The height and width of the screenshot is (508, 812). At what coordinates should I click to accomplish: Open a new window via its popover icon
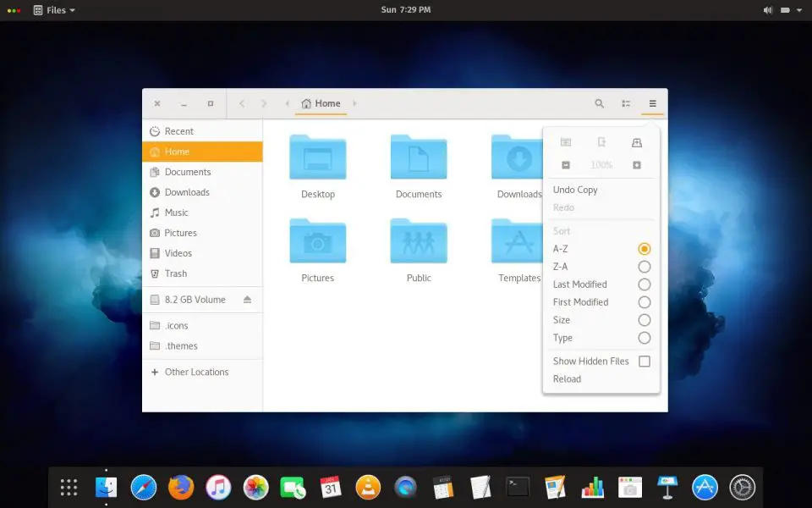pyautogui.click(x=565, y=141)
